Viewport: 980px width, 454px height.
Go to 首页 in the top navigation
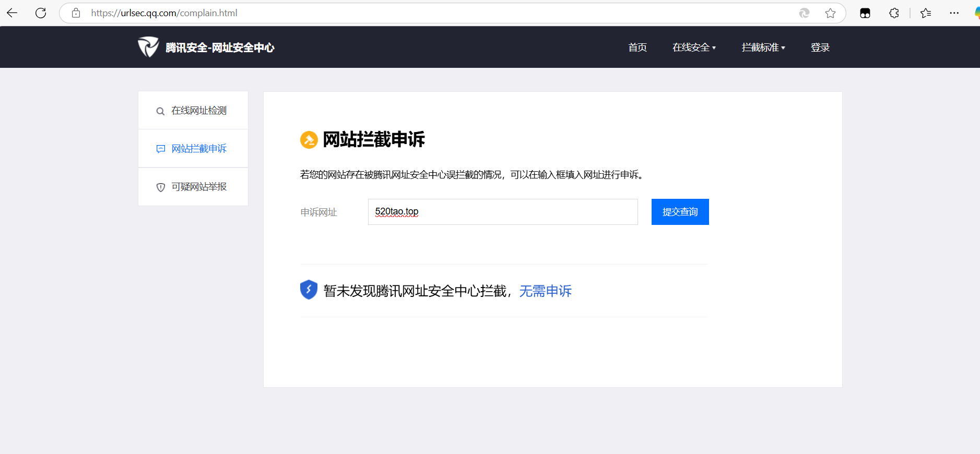point(637,47)
